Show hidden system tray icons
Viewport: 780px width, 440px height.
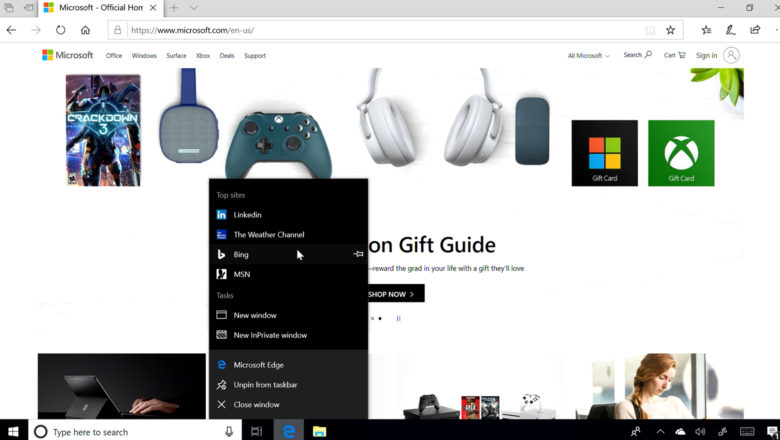pyautogui.click(x=661, y=432)
